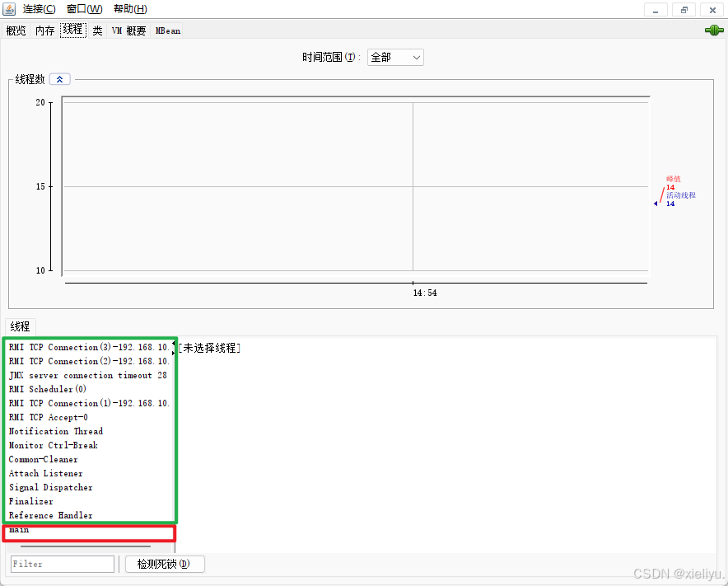Open the 帮助(H) menu
Viewport: 728px width, 586px height.
click(x=130, y=9)
